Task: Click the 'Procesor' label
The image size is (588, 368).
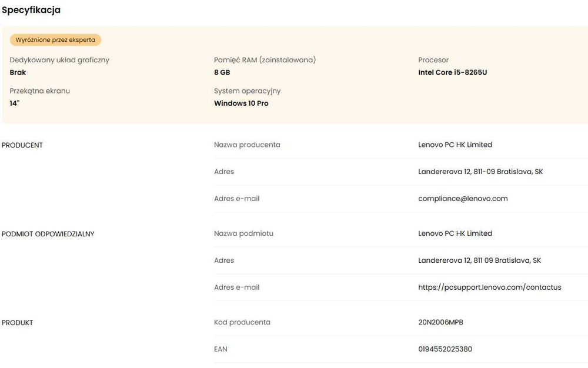Action: (433, 60)
